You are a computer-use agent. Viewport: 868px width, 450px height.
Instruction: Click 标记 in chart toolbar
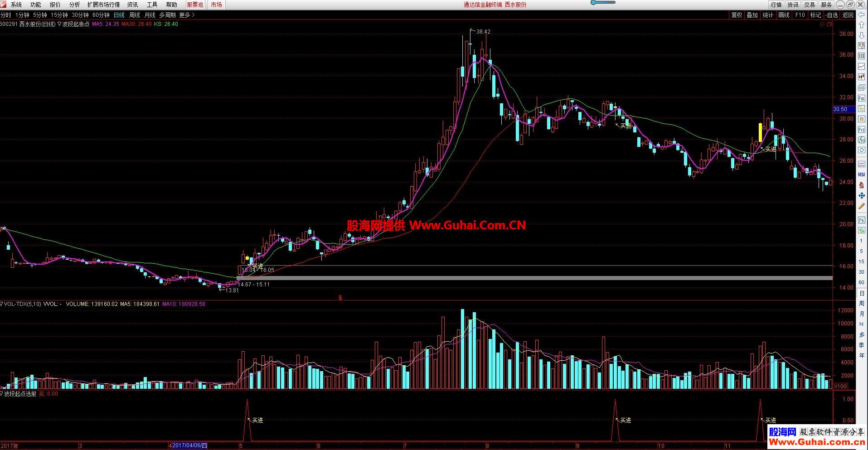tap(815, 15)
